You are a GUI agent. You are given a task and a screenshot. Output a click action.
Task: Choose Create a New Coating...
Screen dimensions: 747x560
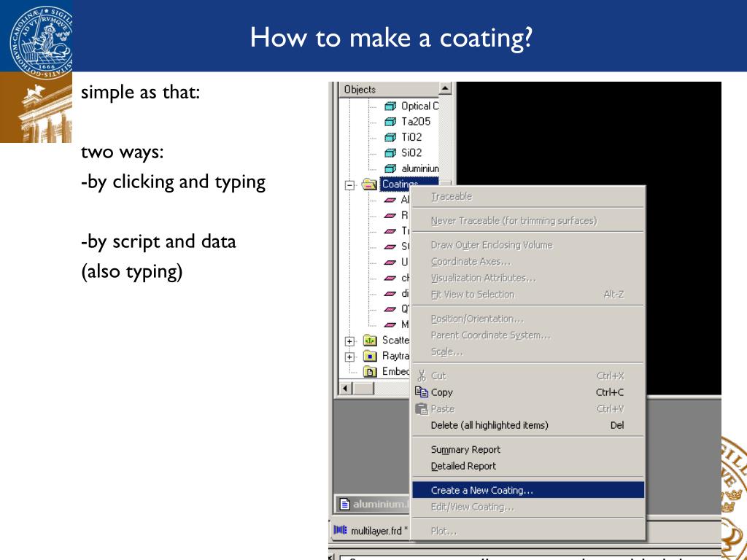pyautogui.click(x=528, y=490)
